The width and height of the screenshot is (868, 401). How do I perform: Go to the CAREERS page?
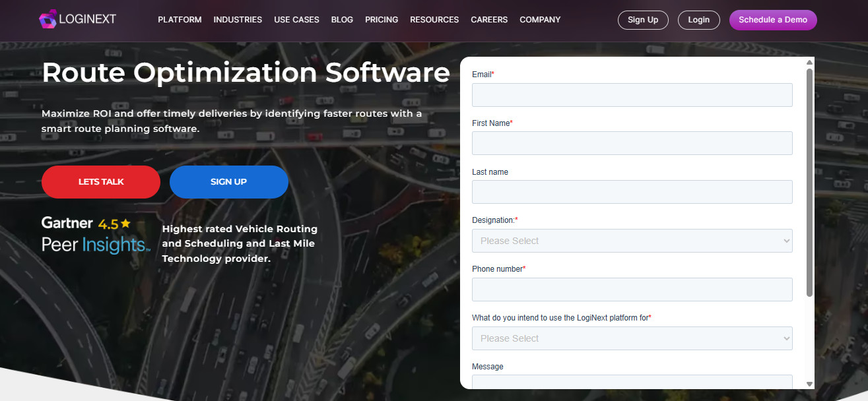[x=489, y=20]
